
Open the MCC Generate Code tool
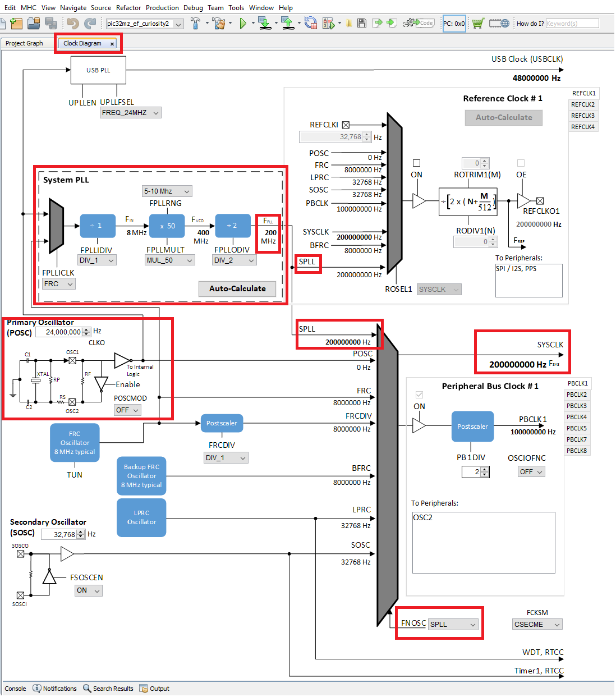point(419,23)
